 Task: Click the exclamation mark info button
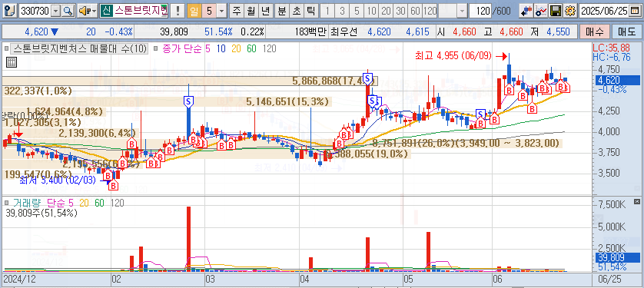(178, 11)
